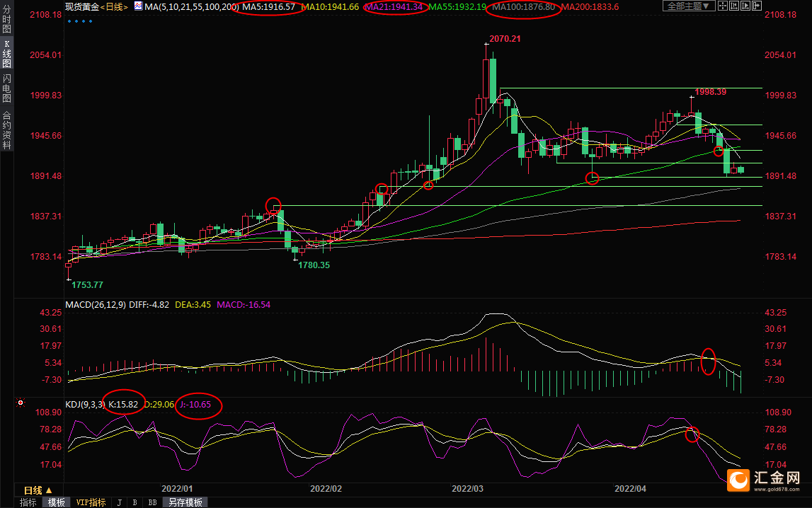Viewport: 812px width, 508px height.
Task: Click the 2070.21 peak candlestick label
Action: 505,39
